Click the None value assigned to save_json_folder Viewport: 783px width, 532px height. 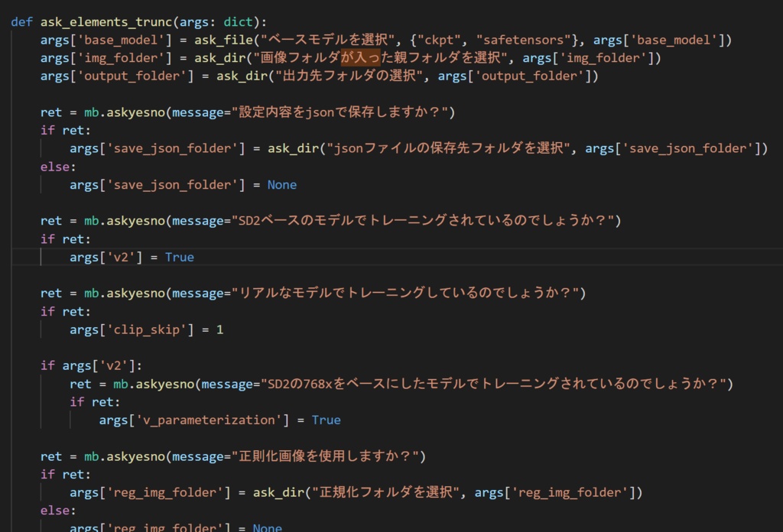pyautogui.click(x=282, y=184)
